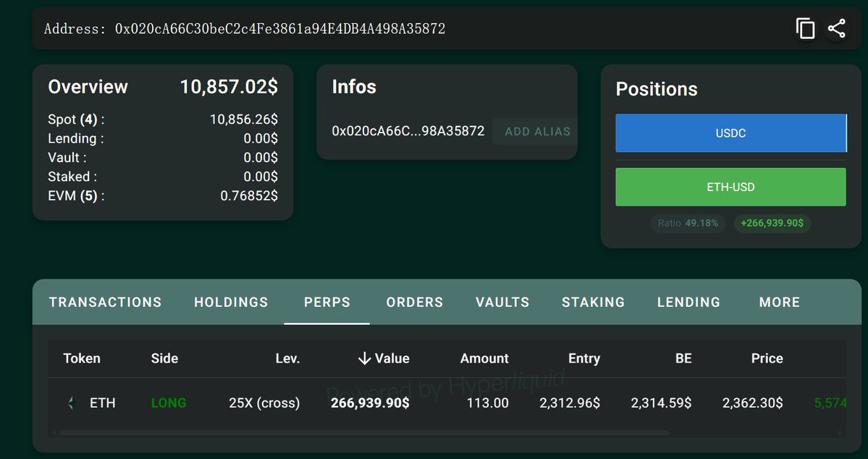Click the Lev. column header
This screenshot has width=868, height=459.
[287, 358]
